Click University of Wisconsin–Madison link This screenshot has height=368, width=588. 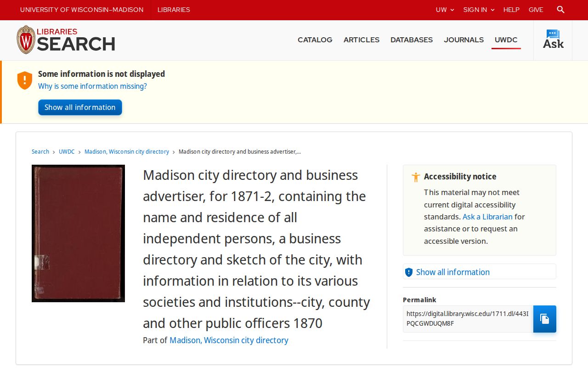point(82,10)
